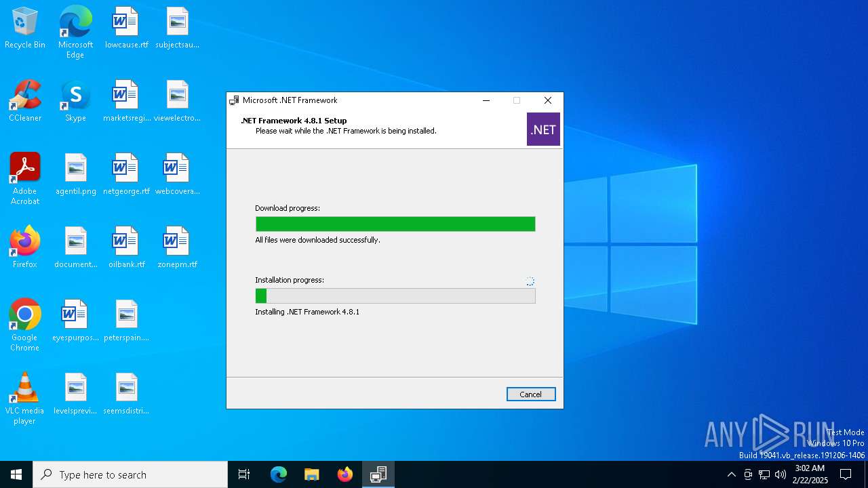This screenshot has width=868, height=488.
Task: Open File Explorer from the taskbar
Action: tap(312, 474)
